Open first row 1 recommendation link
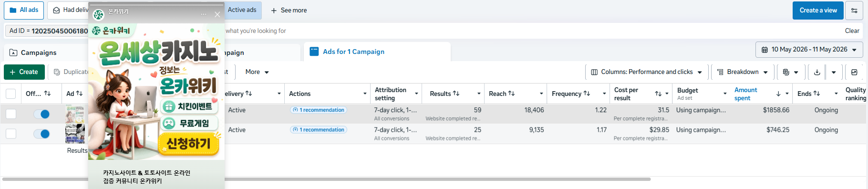The image size is (868, 189). click(x=319, y=110)
